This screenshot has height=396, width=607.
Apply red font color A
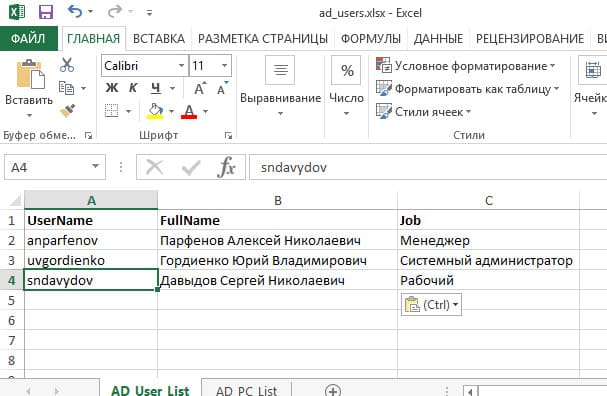(189, 111)
